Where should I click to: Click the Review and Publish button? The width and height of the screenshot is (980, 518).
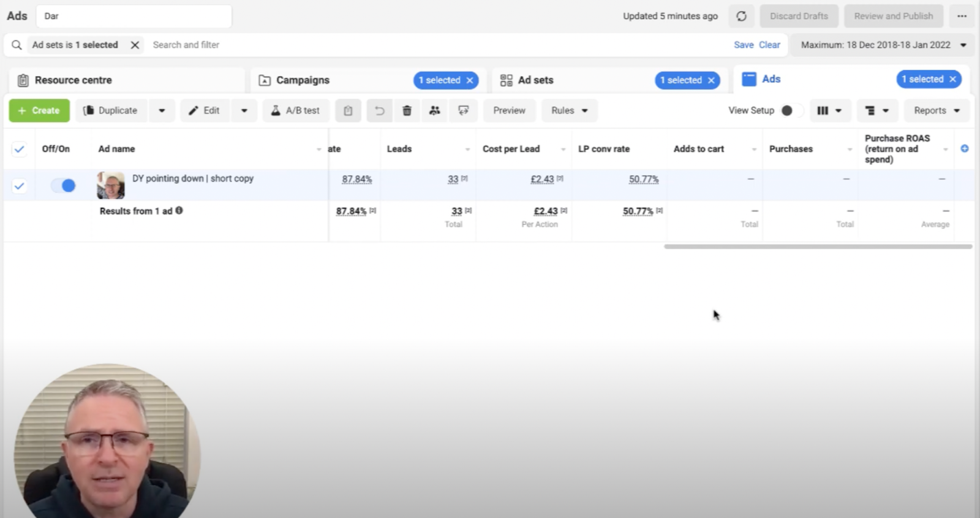coord(894,16)
